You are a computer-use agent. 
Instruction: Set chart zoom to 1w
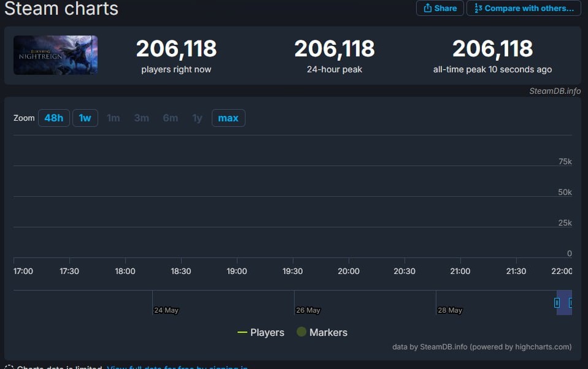tap(85, 118)
